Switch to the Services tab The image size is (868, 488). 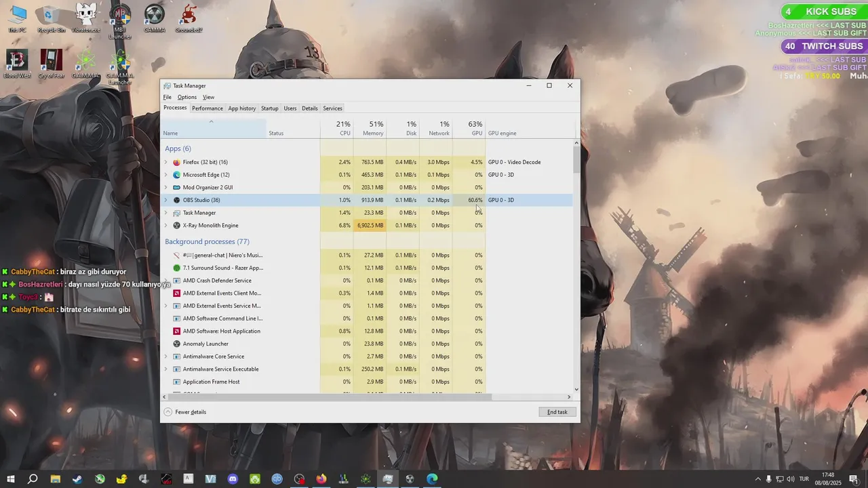(x=332, y=108)
